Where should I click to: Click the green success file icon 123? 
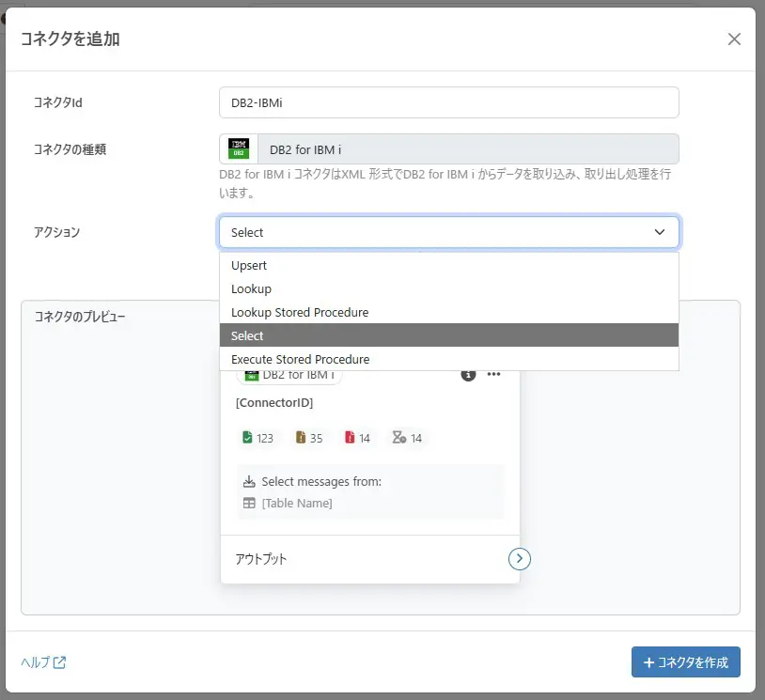point(247,438)
